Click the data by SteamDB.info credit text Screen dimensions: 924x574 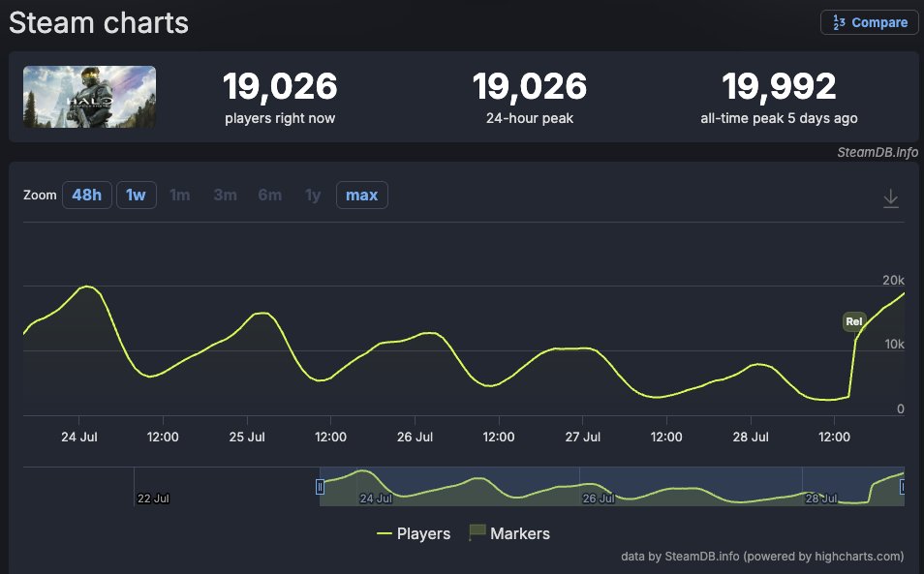click(762, 557)
